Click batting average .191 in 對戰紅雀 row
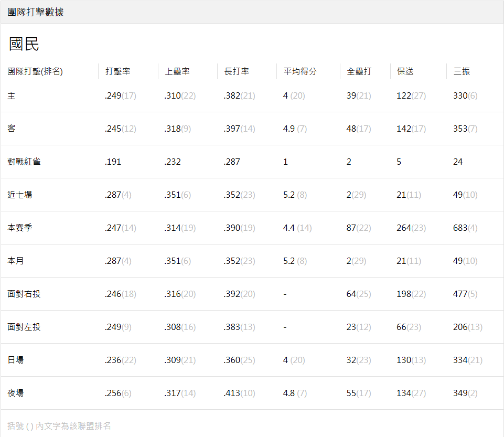This screenshot has width=504, height=437. coord(113,162)
